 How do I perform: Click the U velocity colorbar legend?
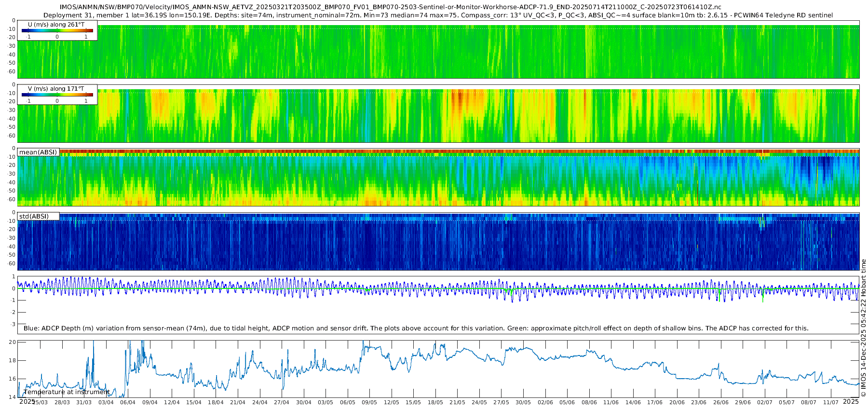pyautogui.click(x=57, y=30)
